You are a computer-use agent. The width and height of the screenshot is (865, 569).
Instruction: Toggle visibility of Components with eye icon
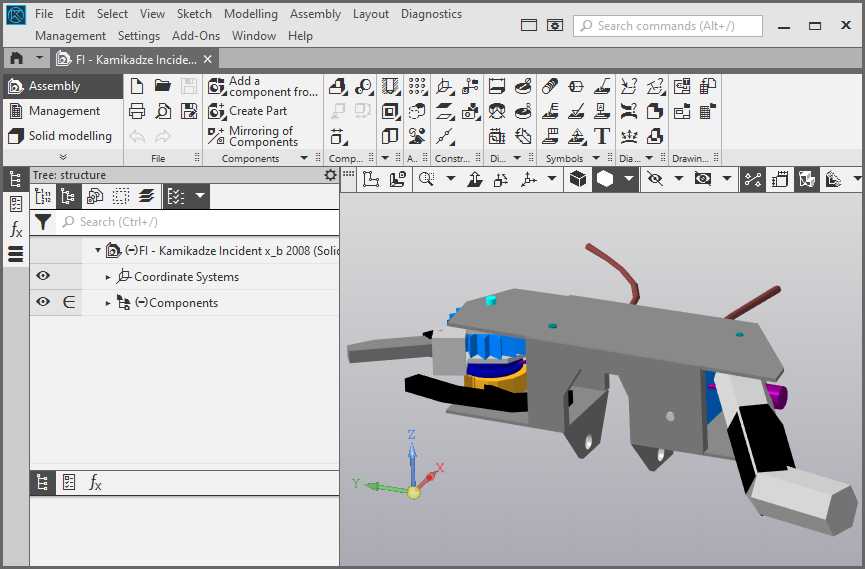tap(43, 302)
